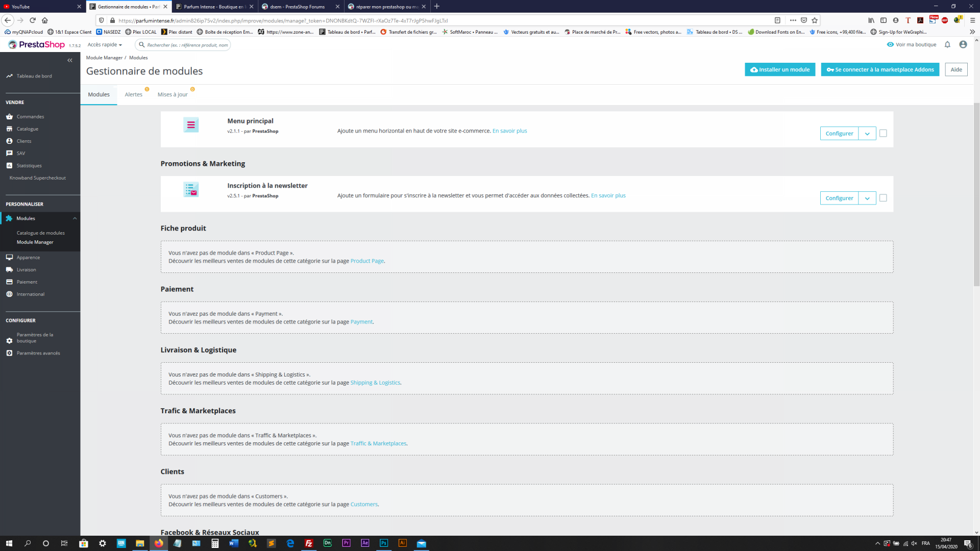This screenshot has height=551, width=980.
Task: Open Photoshop from the Windows taskbar
Action: (x=384, y=543)
